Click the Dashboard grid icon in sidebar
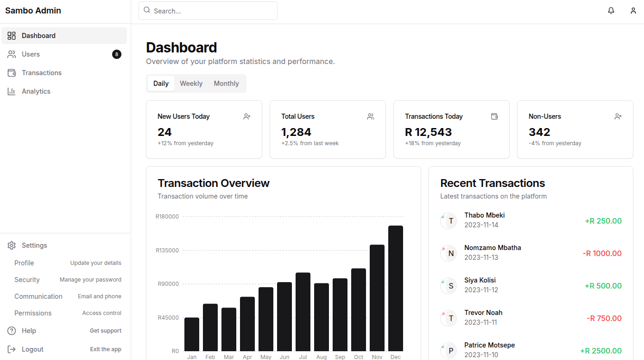This screenshot has height=360, width=644. 12,36
